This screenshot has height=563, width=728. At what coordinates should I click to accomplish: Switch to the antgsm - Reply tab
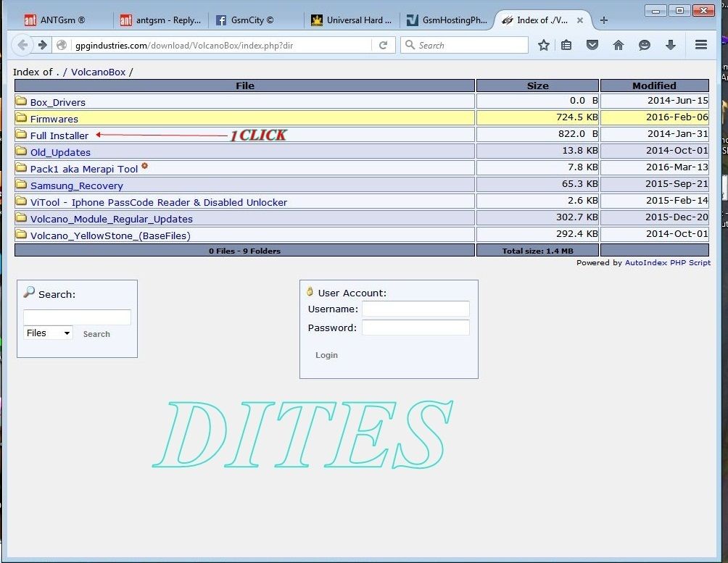160,20
